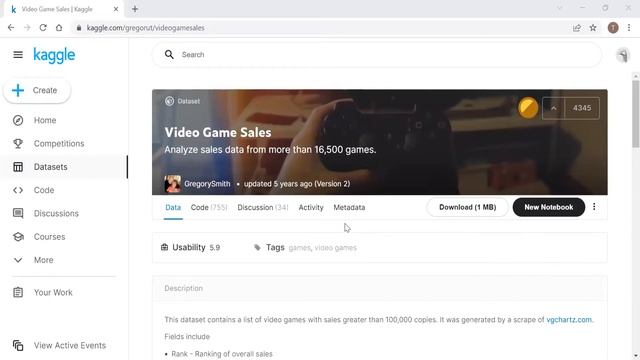640x360 pixels.
Task: Switch to the Discussion (34) tab
Action: 263,207
